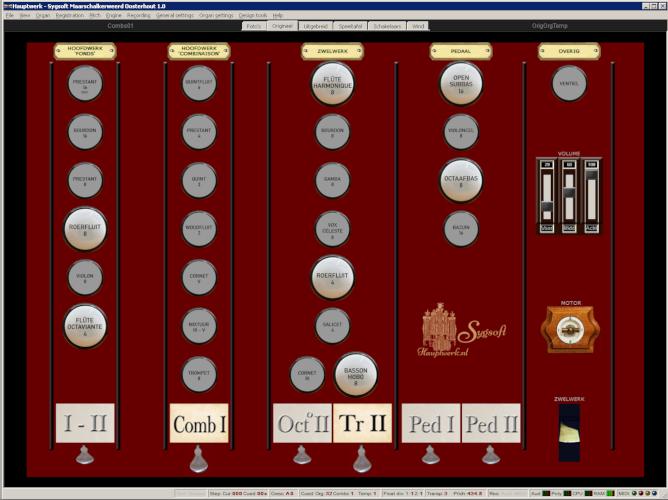Engage the Basson Hobo 8 stop
This screenshot has height=500, width=668.
click(355, 374)
